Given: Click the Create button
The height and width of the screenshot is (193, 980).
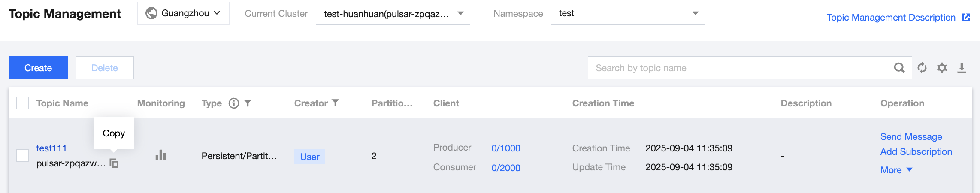Looking at the screenshot, I should pyautogui.click(x=38, y=68).
